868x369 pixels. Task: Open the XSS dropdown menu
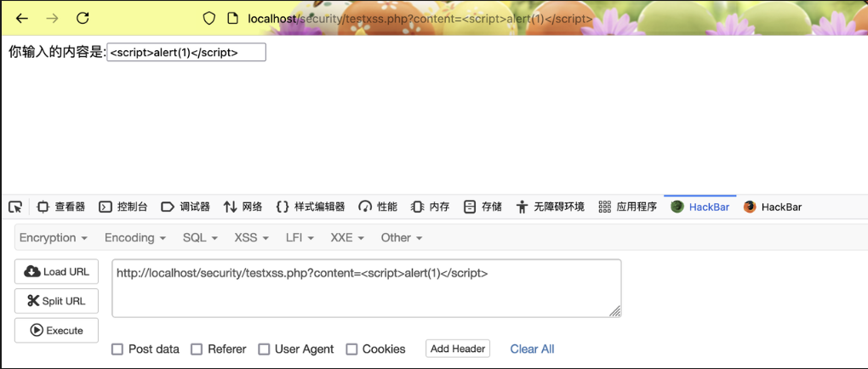click(251, 238)
